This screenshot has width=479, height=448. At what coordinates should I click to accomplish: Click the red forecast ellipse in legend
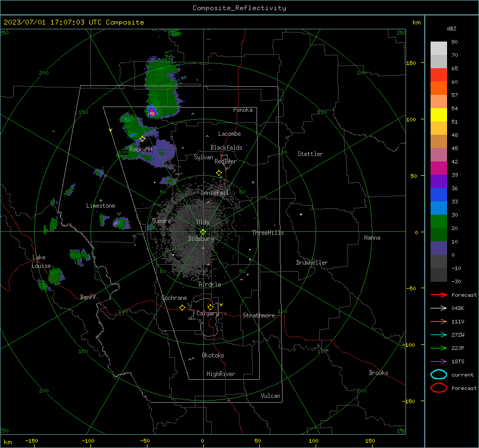439,388
